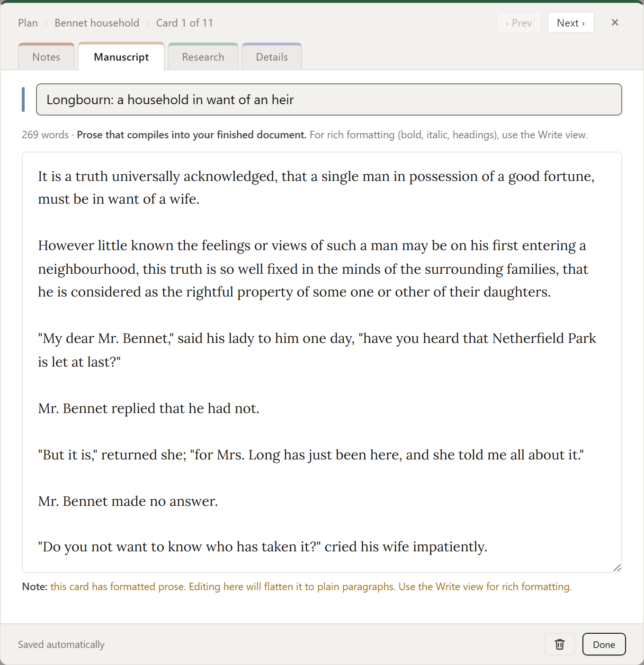Close the card editor dialog
The height and width of the screenshot is (665, 644).
pyautogui.click(x=615, y=22)
